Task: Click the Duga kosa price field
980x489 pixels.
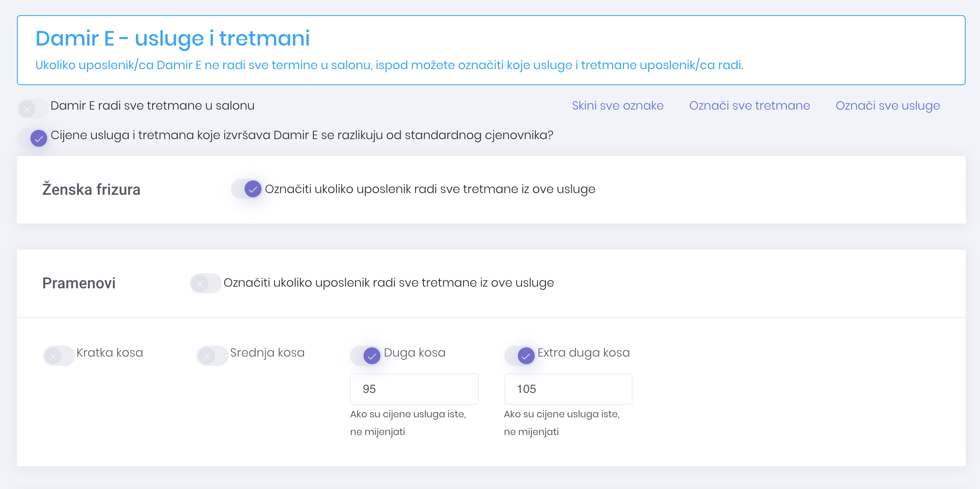Action: coord(414,389)
